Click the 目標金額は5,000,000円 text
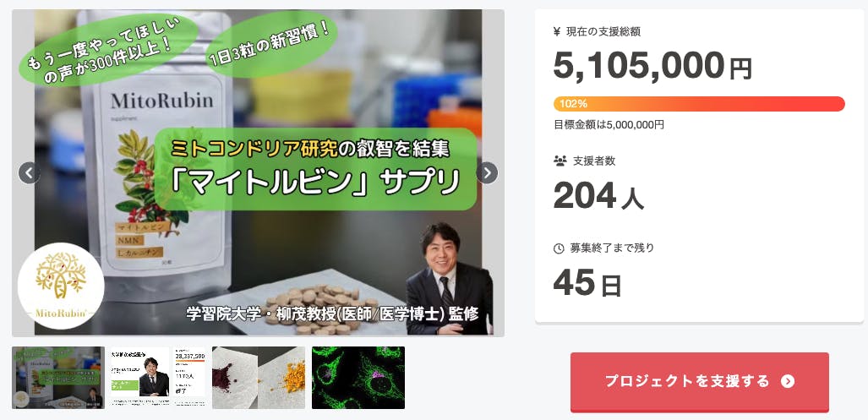This screenshot has width=868, height=420. [609, 125]
